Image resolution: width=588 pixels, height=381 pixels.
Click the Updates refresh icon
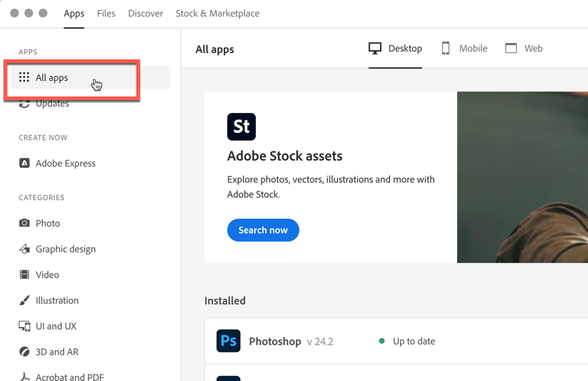24,104
